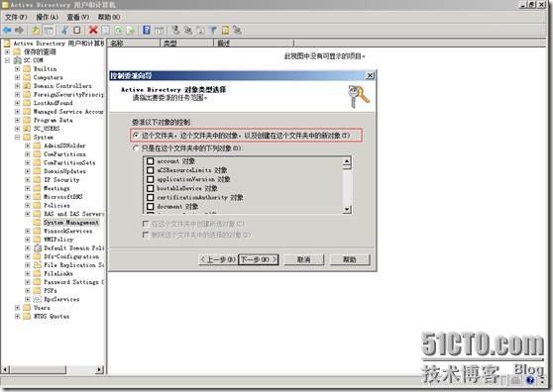This screenshot has width=553, height=392.
Task: Select the WinsockServices tree item
Action: 67,231
